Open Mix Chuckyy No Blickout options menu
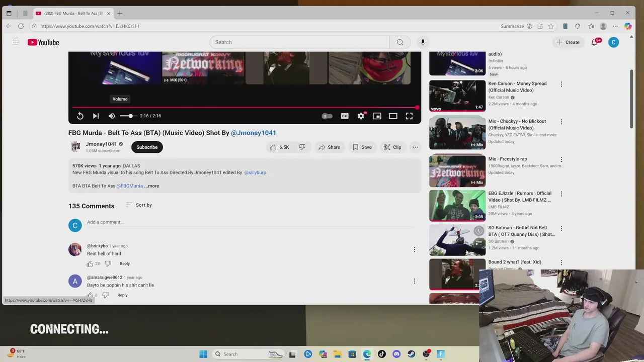The image size is (644, 362). (x=561, y=122)
